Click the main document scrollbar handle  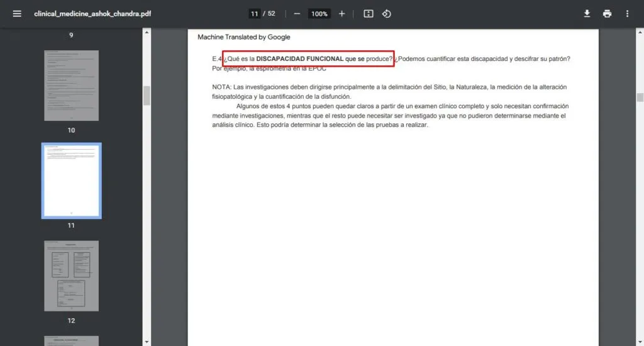coord(640,97)
